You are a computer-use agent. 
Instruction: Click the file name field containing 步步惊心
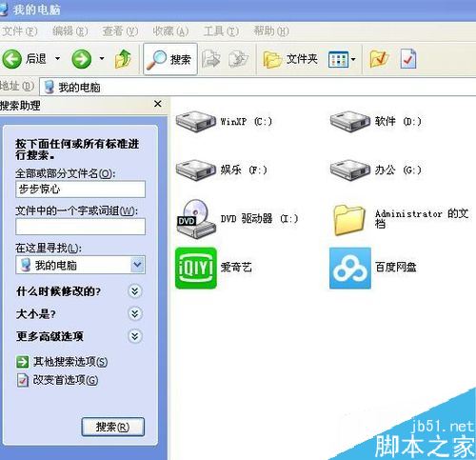80,190
